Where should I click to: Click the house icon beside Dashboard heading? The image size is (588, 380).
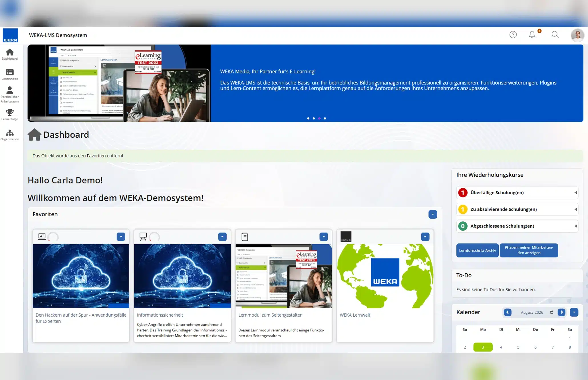point(34,135)
